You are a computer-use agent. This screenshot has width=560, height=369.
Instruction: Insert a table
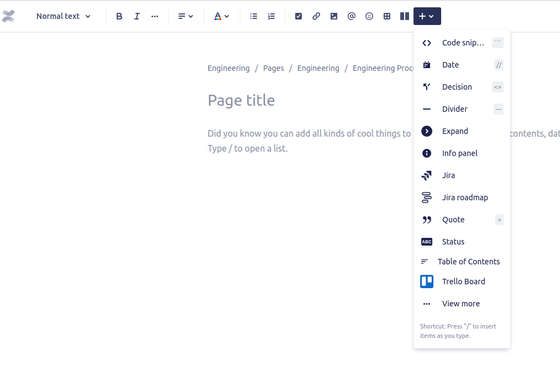pyautogui.click(x=387, y=16)
